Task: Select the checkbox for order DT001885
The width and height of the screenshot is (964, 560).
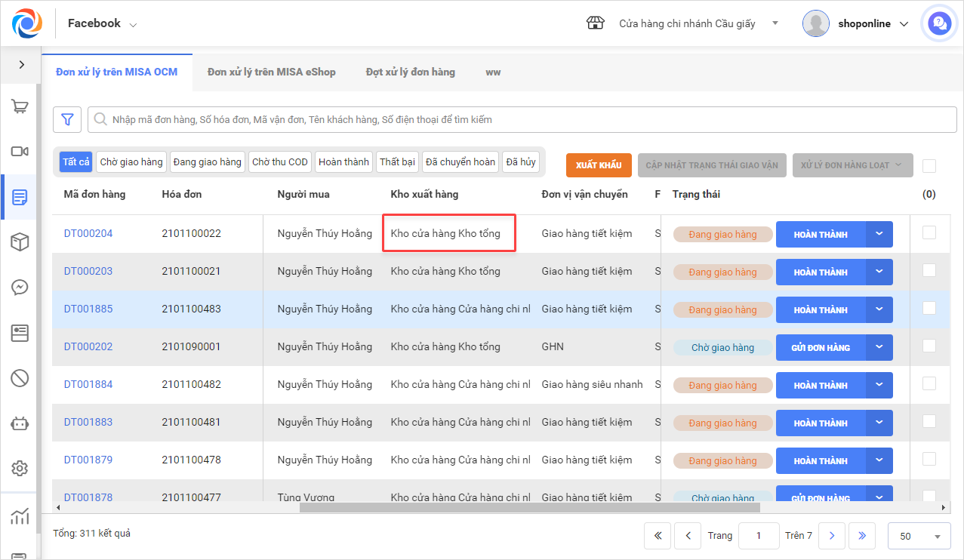Action: click(x=929, y=309)
